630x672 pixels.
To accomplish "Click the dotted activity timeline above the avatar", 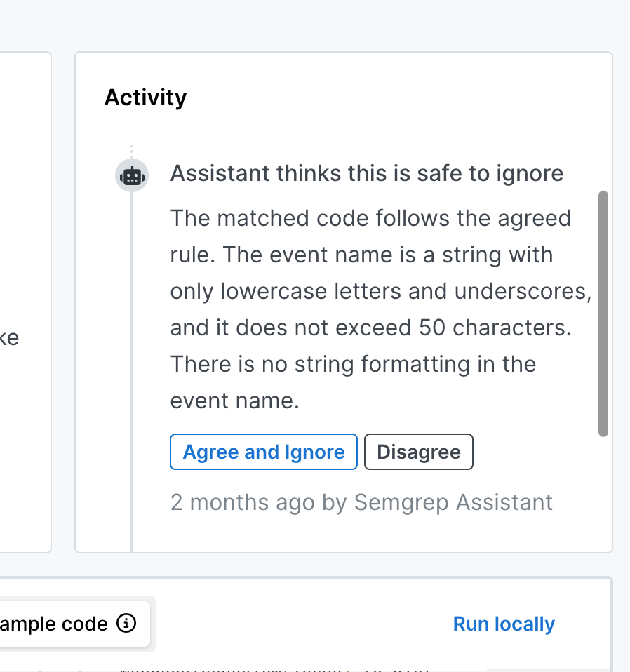I will tap(132, 149).
